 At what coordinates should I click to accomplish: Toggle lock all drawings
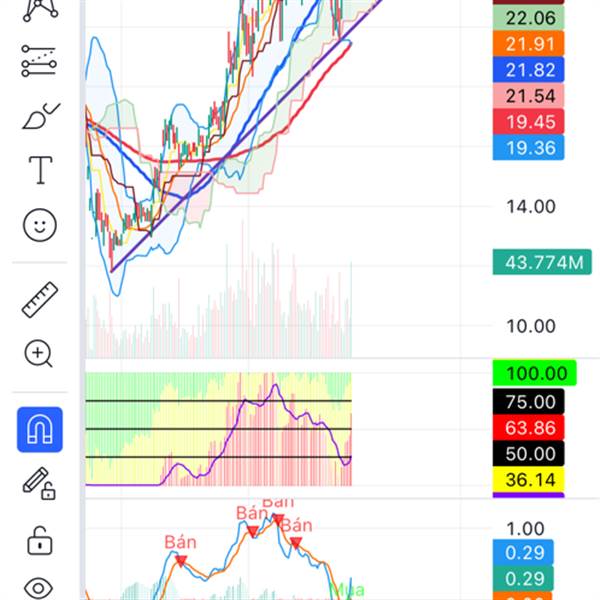click(x=40, y=541)
